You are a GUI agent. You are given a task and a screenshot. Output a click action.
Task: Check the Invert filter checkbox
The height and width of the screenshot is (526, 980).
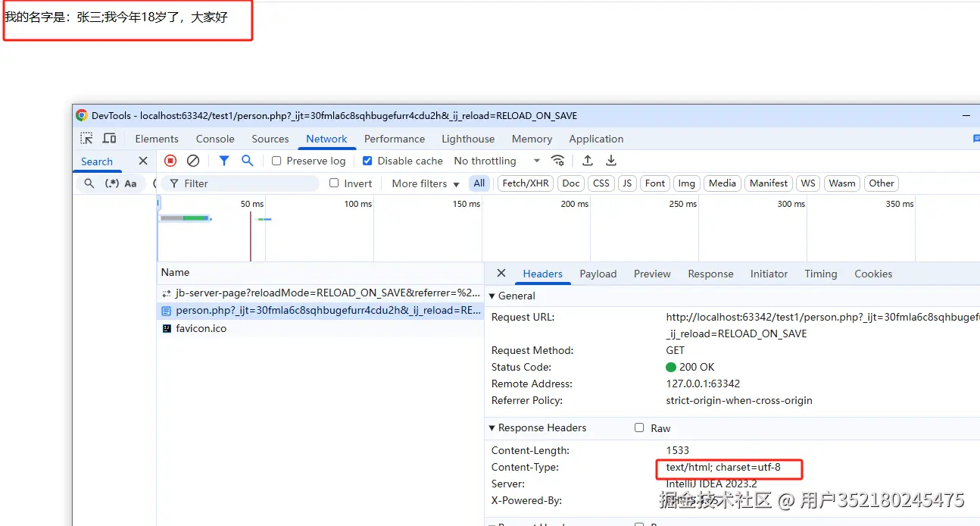point(334,183)
